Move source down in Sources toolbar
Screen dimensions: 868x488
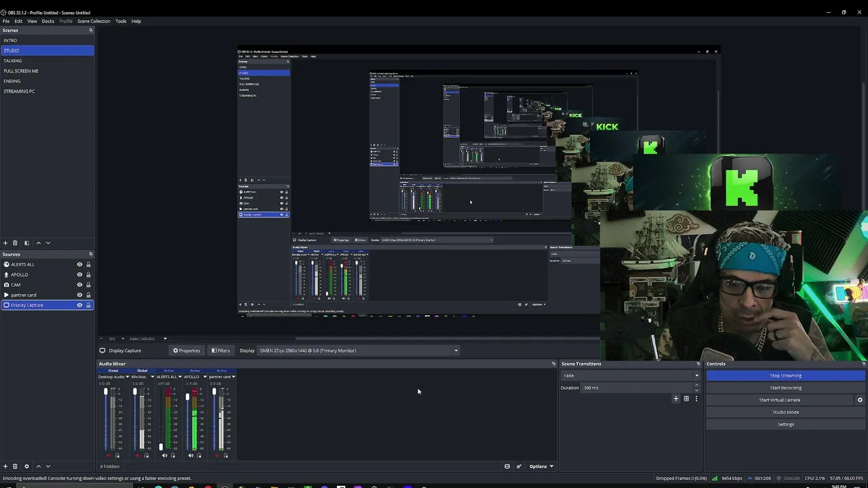pos(47,466)
